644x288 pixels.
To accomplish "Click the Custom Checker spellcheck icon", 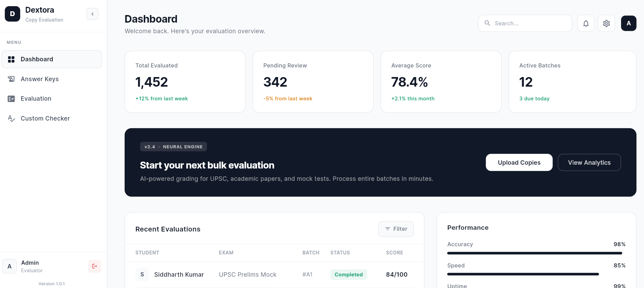I will (x=11, y=118).
